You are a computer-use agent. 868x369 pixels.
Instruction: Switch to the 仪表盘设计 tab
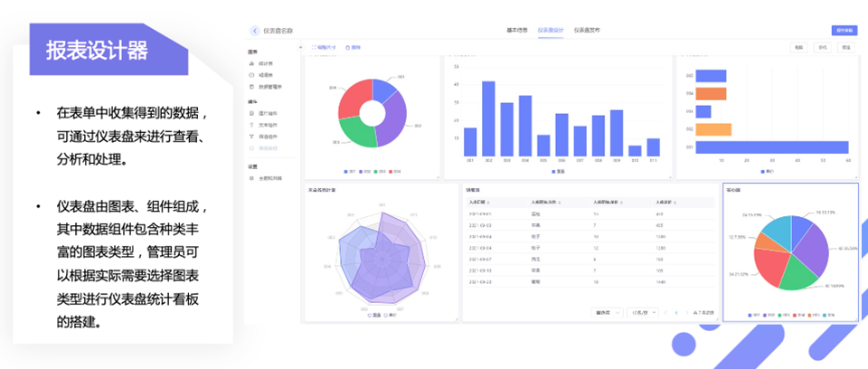click(551, 30)
